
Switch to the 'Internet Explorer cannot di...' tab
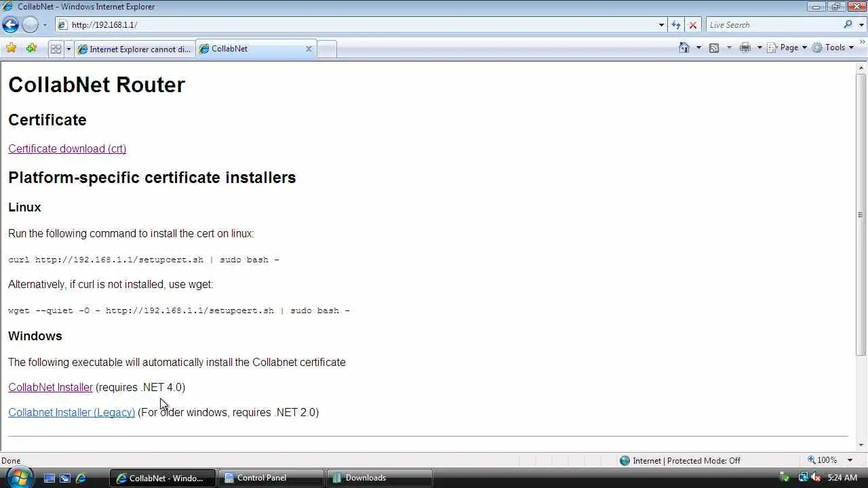[134, 49]
